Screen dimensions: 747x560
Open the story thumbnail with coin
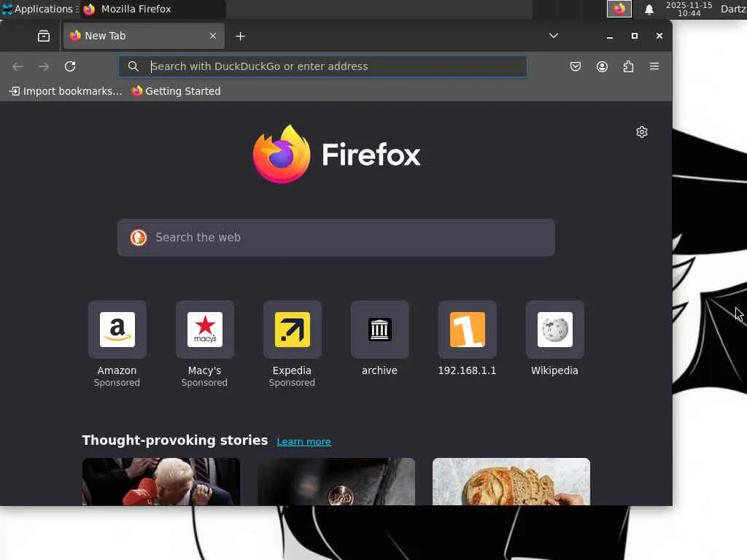point(336,481)
